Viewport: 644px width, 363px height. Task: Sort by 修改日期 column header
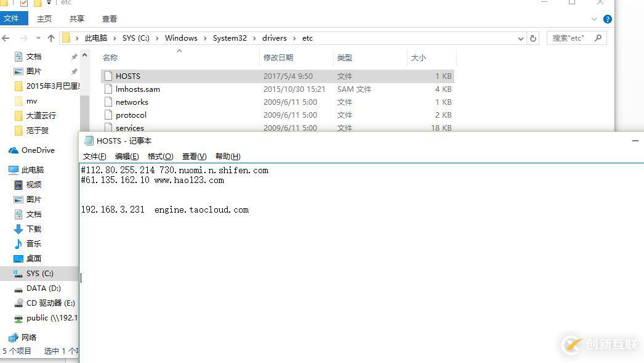[x=278, y=57]
